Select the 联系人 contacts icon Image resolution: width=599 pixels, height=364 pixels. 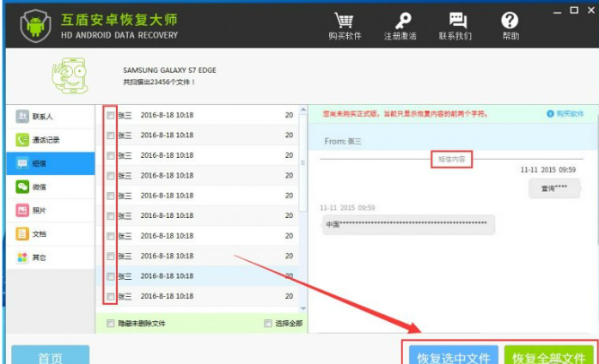(x=22, y=116)
